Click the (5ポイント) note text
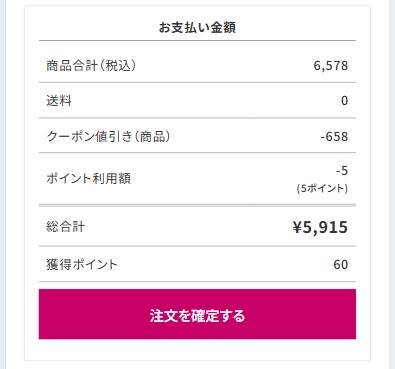The image size is (395, 369). pos(322,188)
